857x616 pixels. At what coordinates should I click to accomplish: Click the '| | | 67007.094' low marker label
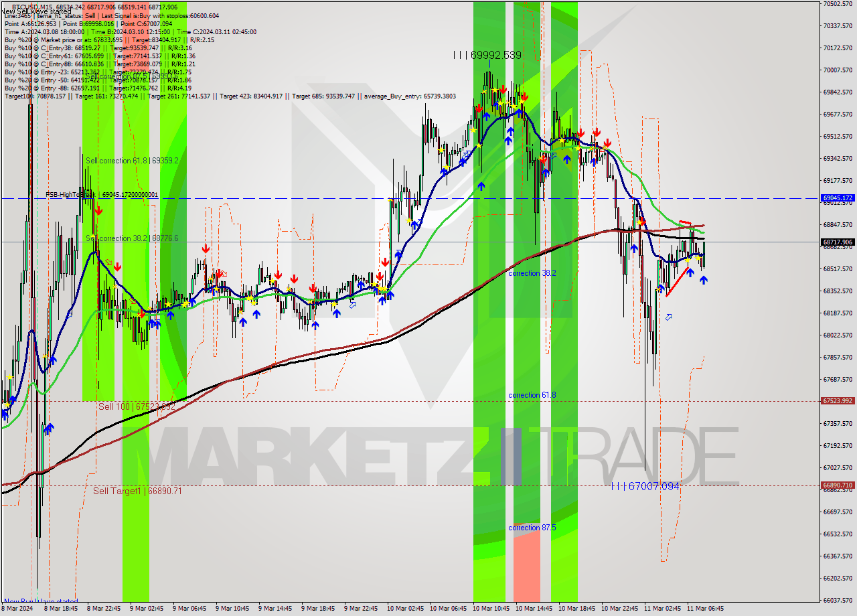point(645,486)
